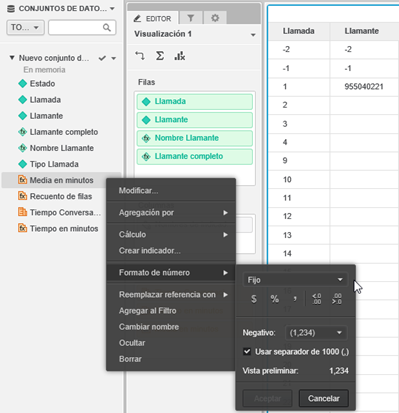Click the Cancelar button
Screen dimensions: 399x413
tap(323, 398)
